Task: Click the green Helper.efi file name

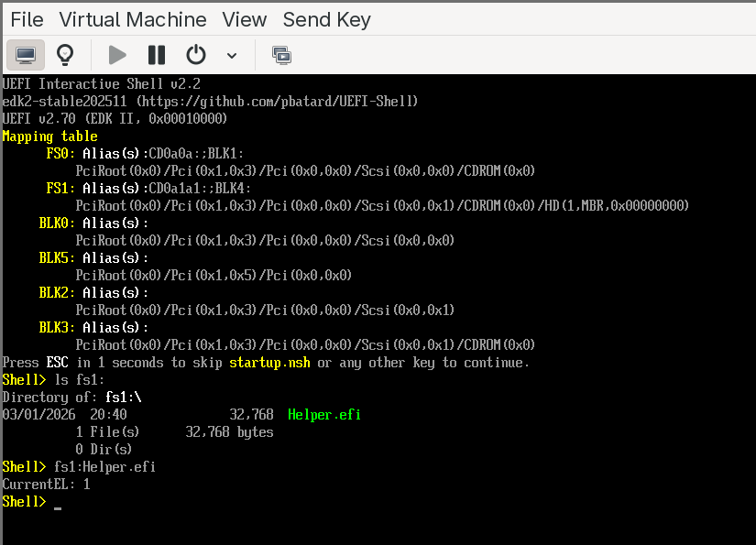Action: pos(324,415)
